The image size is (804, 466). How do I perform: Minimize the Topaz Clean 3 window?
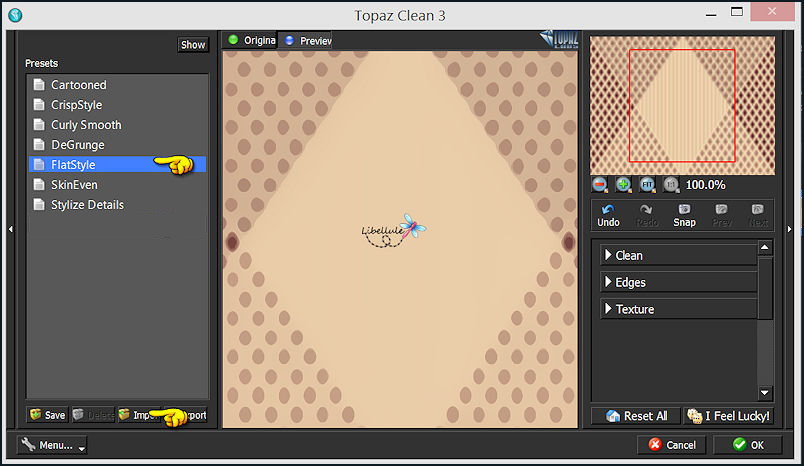pos(711,13)
